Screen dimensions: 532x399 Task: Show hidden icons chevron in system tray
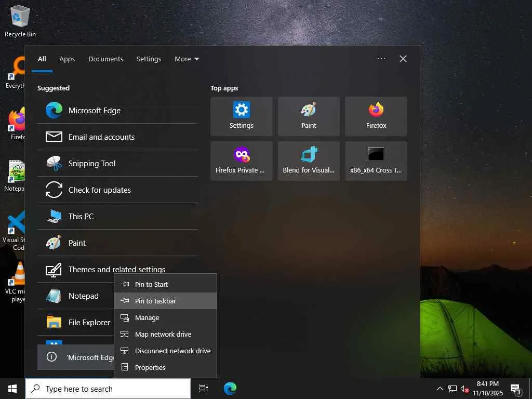(440, 389)
